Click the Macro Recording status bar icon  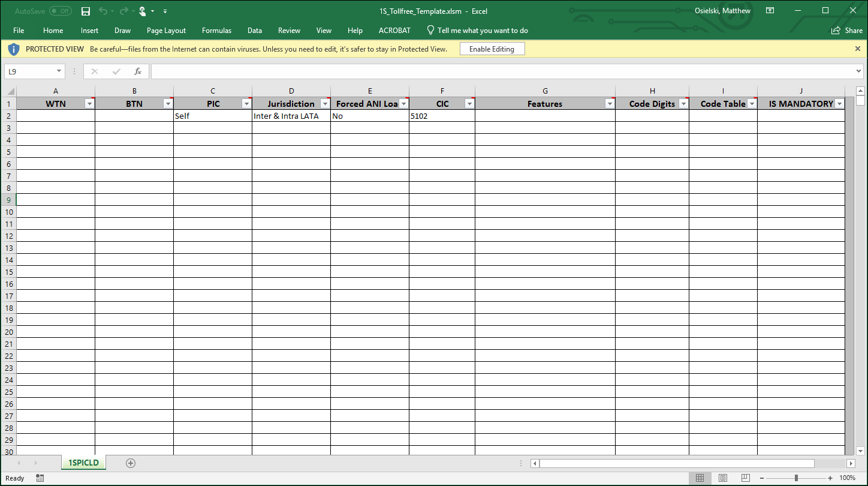pyautogui.click(x=40, y=478)
